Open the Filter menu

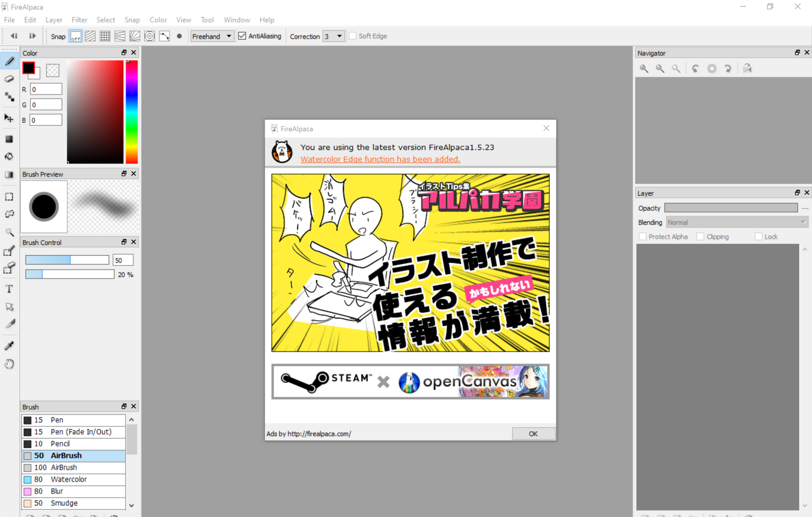(x=79, y=20)
